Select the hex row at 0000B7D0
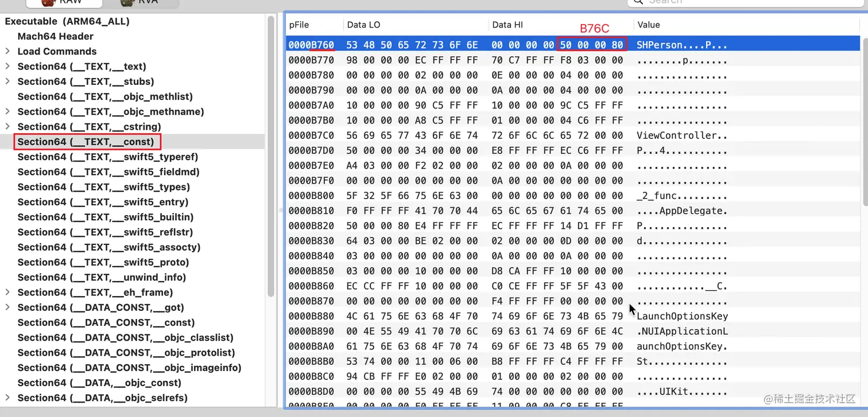Viewport: 868px width, 417px height. coord(573,150)
